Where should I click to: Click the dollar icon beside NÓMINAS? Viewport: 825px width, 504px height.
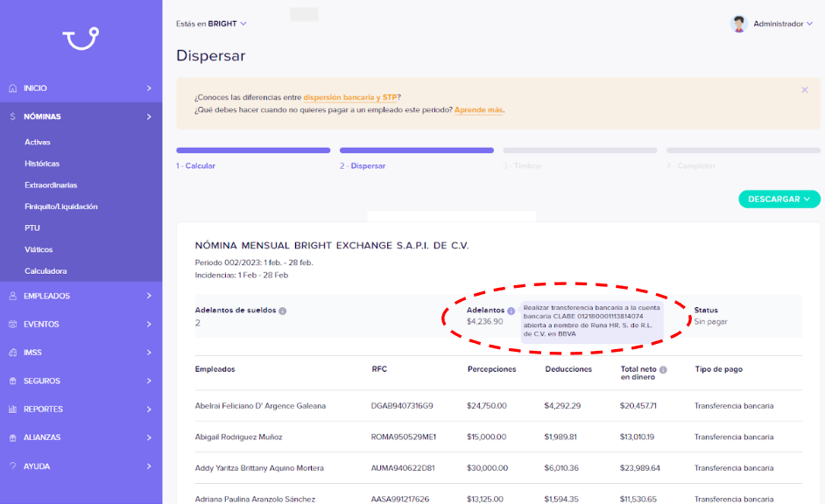[12, 116]
